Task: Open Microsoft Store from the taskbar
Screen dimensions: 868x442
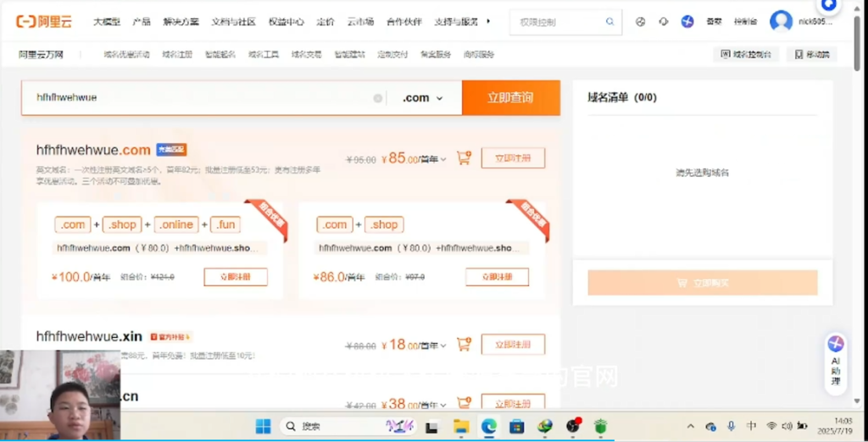Action: 516,427
